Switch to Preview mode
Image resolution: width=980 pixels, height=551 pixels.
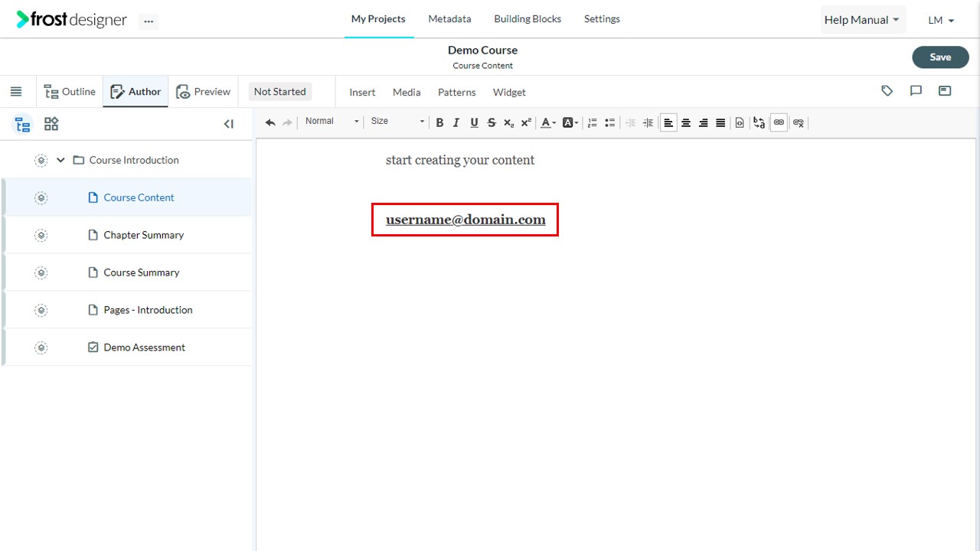pyautogui.click(x=203, y=92)
